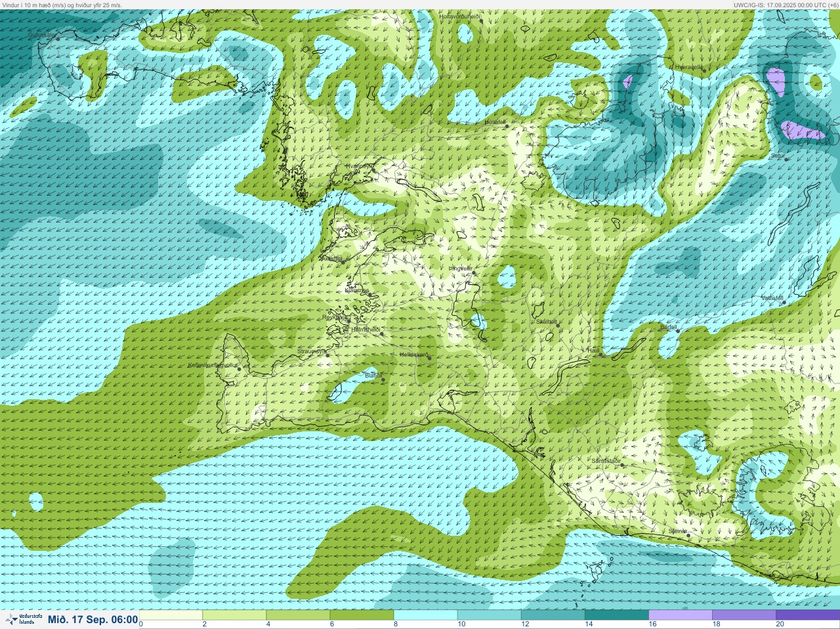The height and width of the screenshot is (629, 840).
Task: Click the Hæll station label
Action: [x=593, y=351]
